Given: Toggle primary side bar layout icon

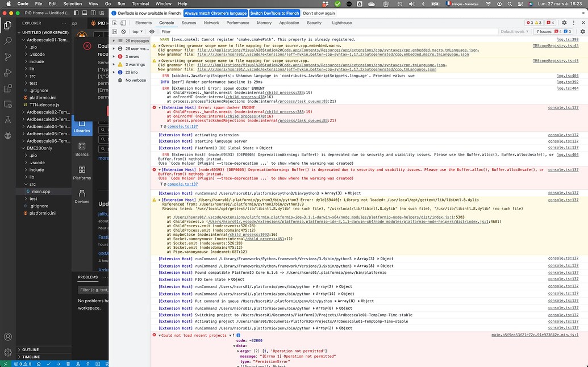Looking at the screenshot, I should 76,12.
